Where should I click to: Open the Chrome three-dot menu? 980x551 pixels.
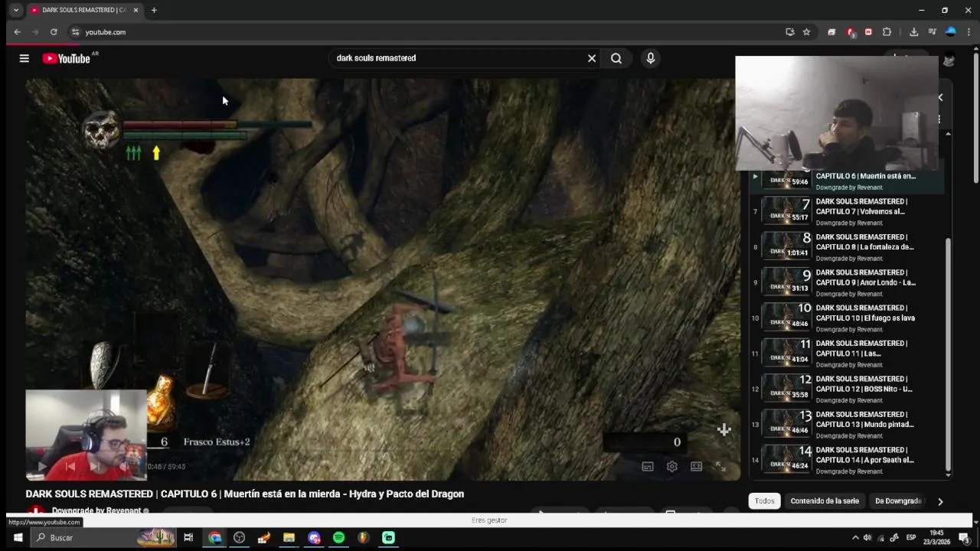[969, 32]
